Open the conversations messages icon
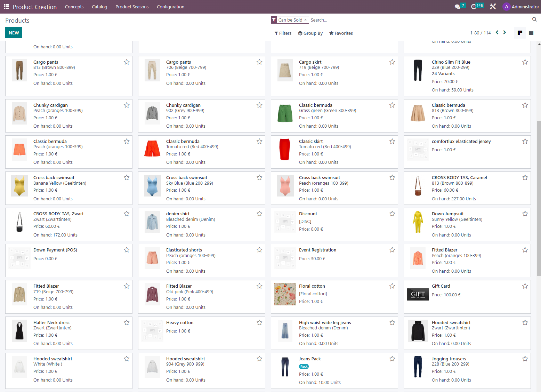541x392 pixels. pos(458,7)
